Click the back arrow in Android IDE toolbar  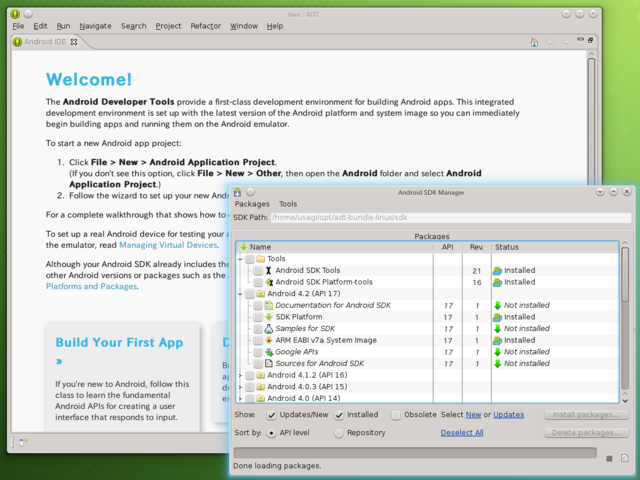pos(551,42)
